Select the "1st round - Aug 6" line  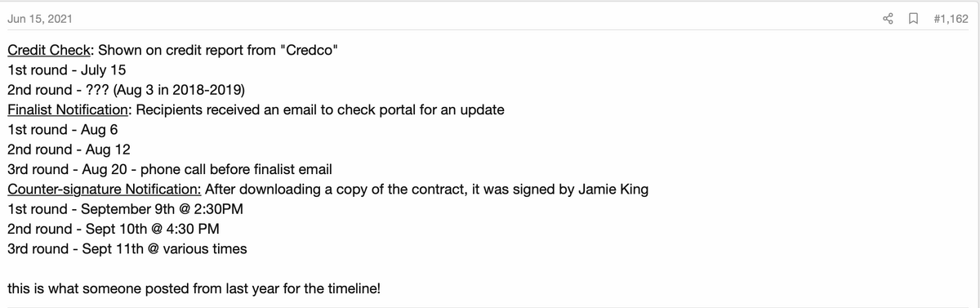click(x=63, y=129)
